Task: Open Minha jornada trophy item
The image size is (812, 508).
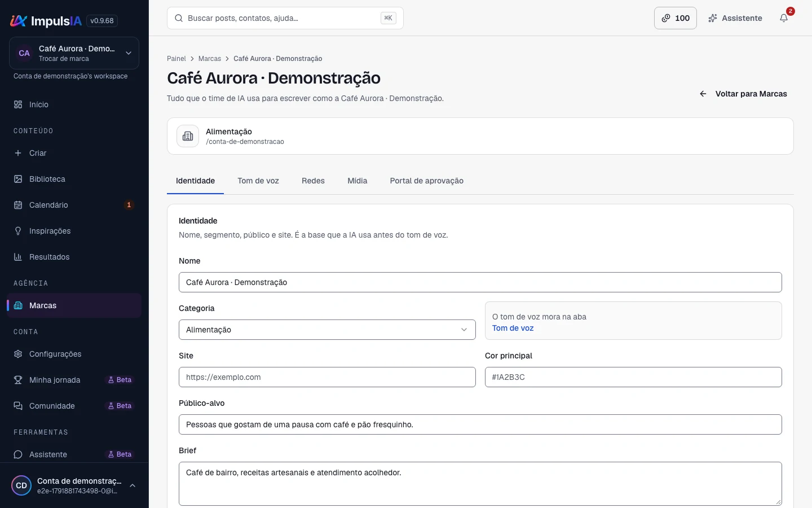Action: coord(74,380)
